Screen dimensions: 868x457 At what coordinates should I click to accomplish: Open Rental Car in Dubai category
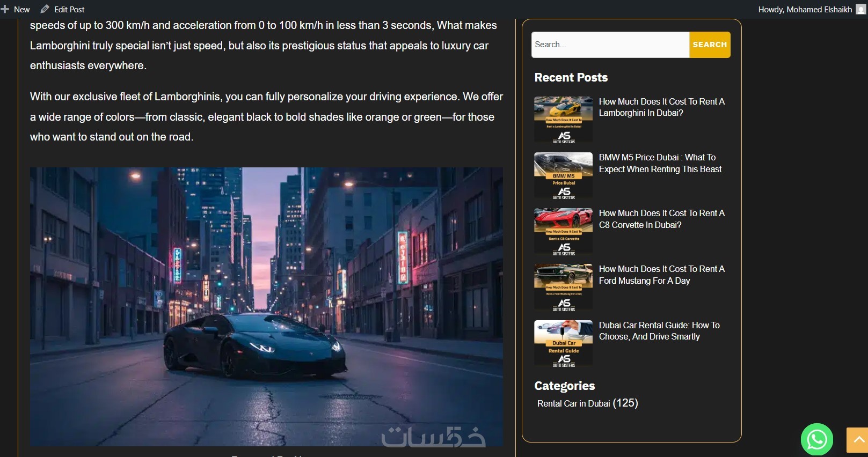click(573, 403)
